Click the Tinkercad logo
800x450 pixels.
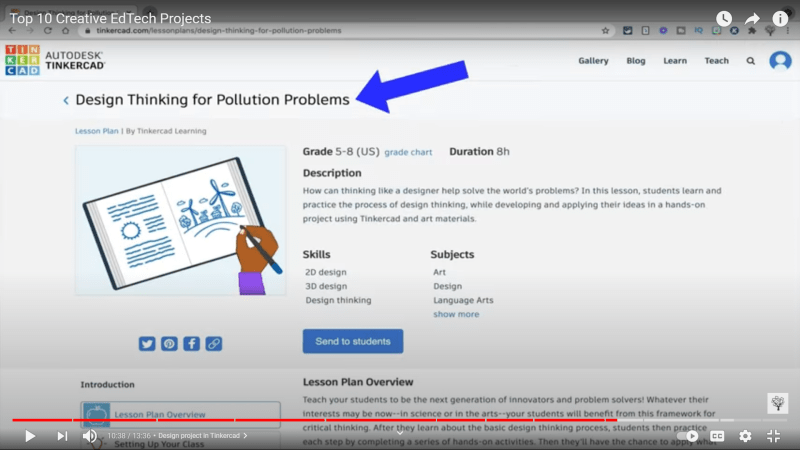pyautogui.click(x=20, y=60)
